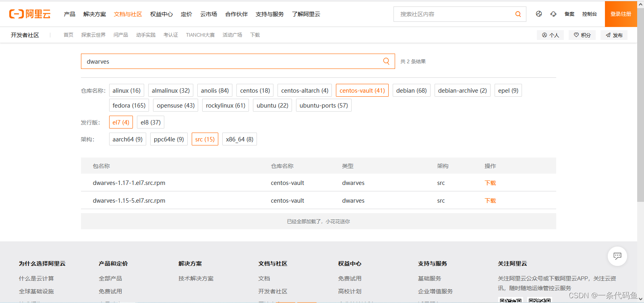Go to 下载 in community nav
The height and width of the screenshot is (303, 644).
point(255,35)
